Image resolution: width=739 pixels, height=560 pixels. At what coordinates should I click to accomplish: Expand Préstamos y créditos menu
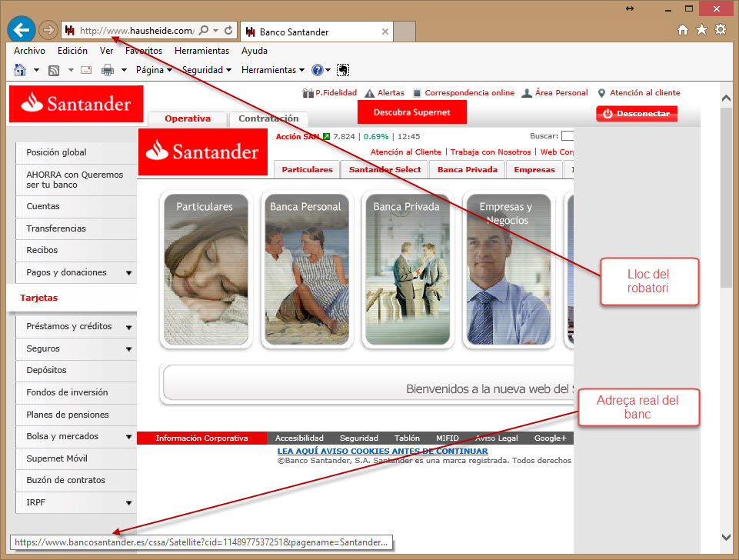(128, 327)
